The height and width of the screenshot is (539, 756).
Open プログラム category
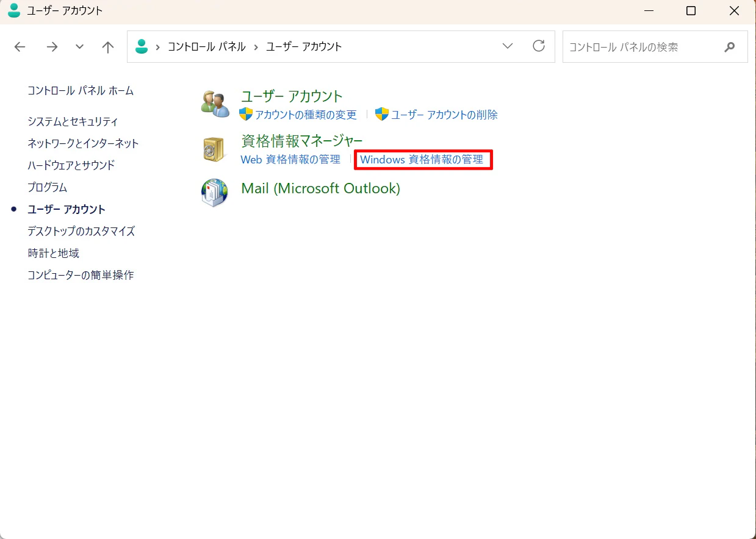47,188
